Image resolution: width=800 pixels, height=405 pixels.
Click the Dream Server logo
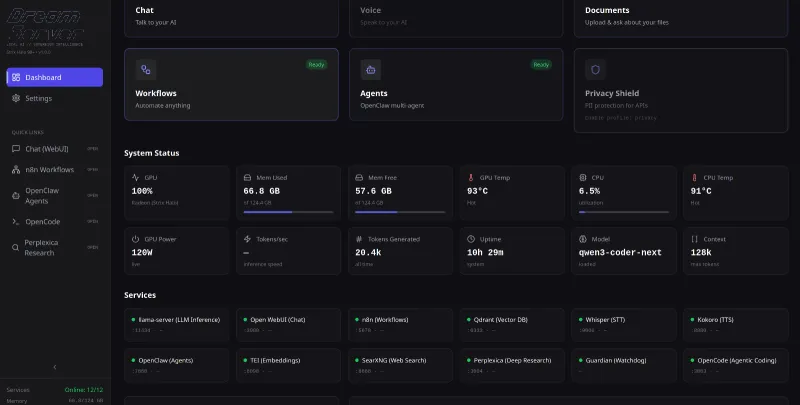coord(44,26)
